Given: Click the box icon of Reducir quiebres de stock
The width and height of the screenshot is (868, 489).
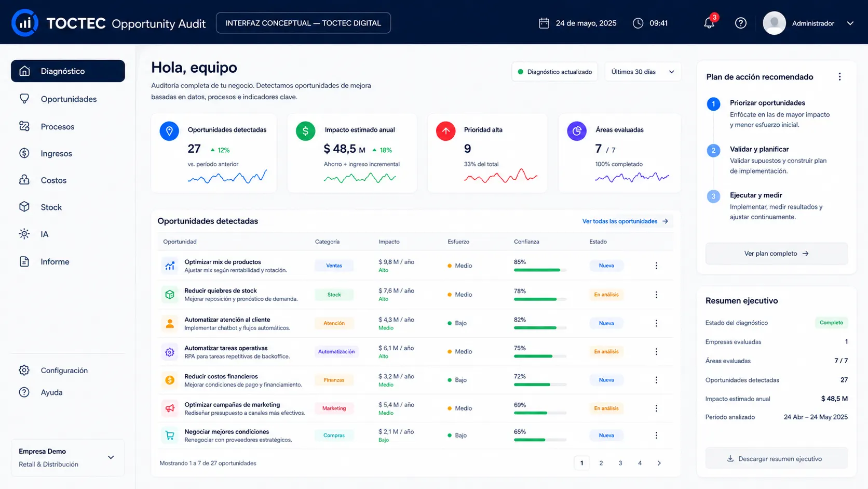Looking at the screenshot, I should pos(170,295).
